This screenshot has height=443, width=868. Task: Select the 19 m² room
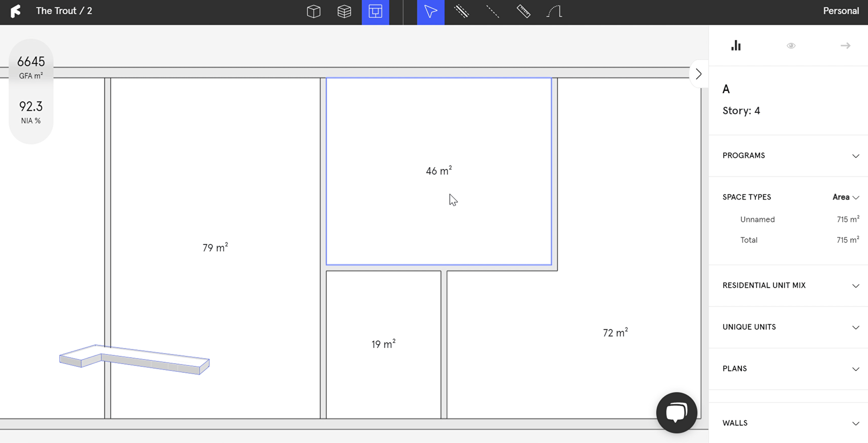pyautogui.click(x=383, y=344)
